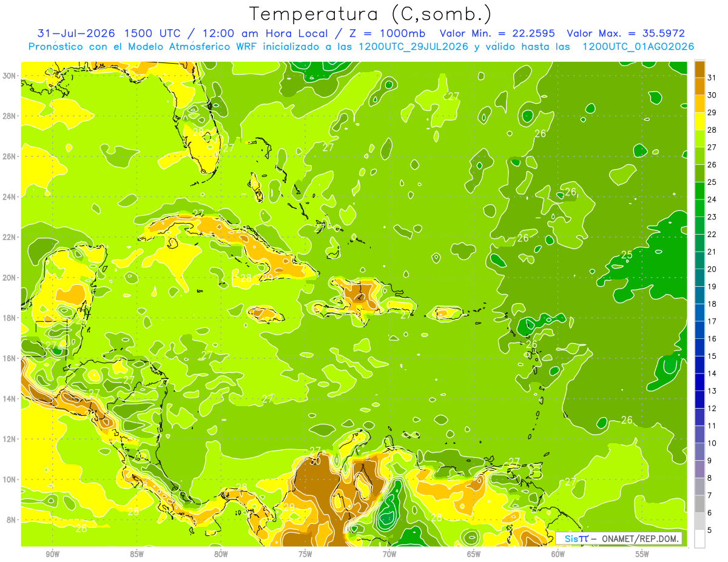Click the '80W' longitude axis label

click(221, 554)
